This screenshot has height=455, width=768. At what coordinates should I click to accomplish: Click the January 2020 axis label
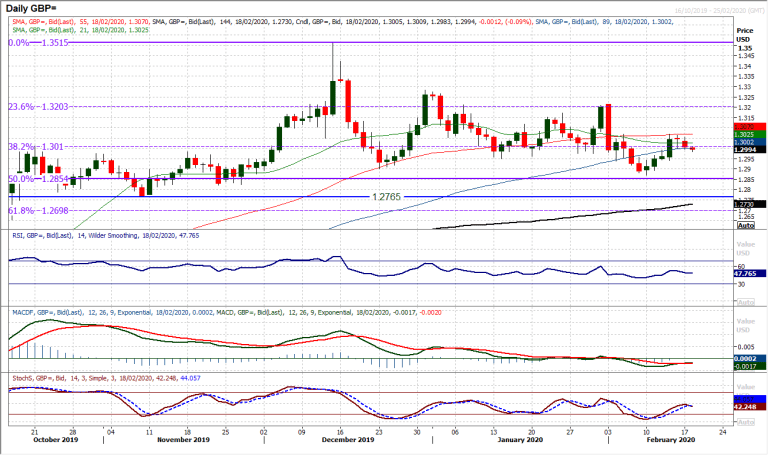(520, 440)
